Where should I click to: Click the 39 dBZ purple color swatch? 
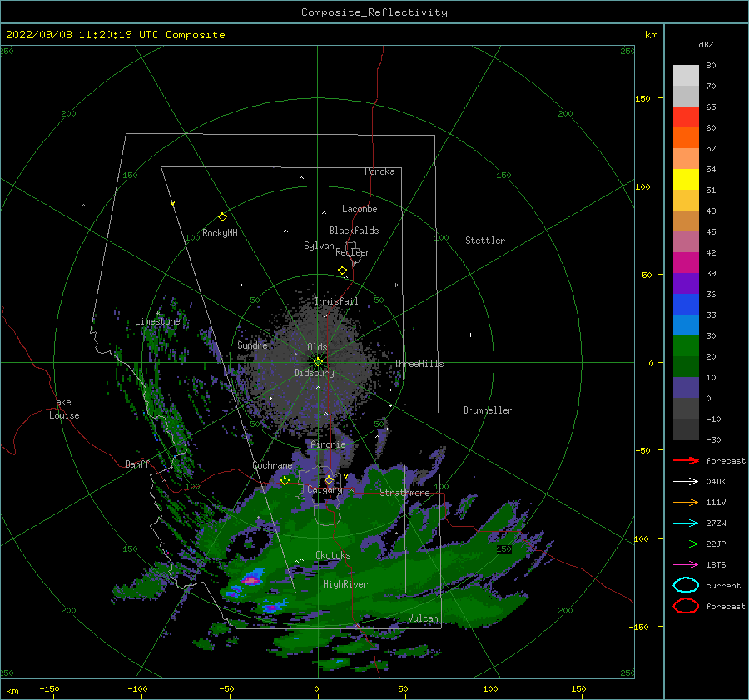[686, 283]
